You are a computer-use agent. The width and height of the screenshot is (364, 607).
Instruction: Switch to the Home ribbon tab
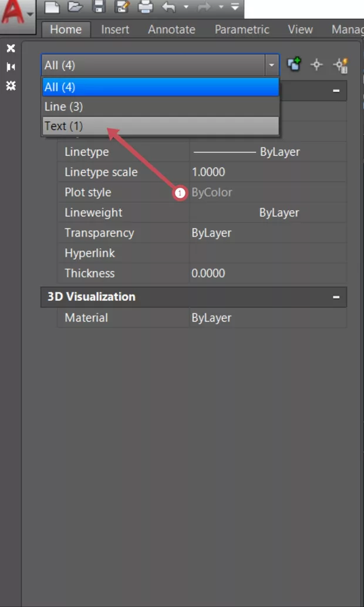click(x=66, y=29)
